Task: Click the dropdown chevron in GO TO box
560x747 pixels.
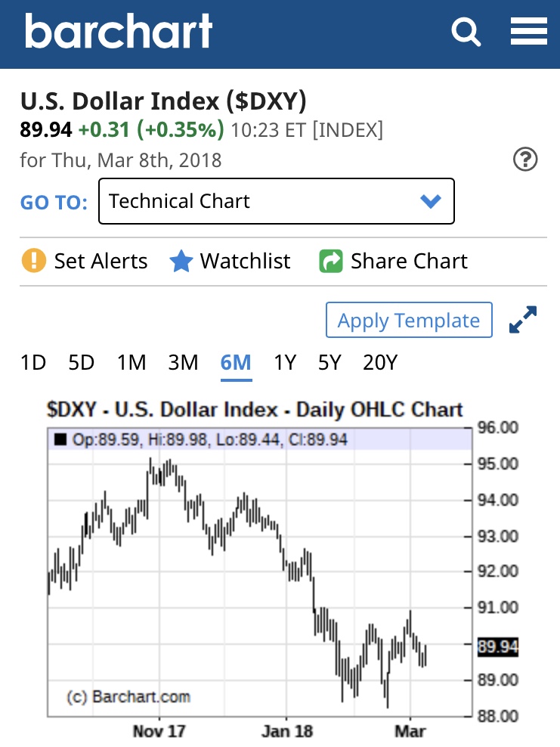Action: pyautogui.click(x=430, y=201)
